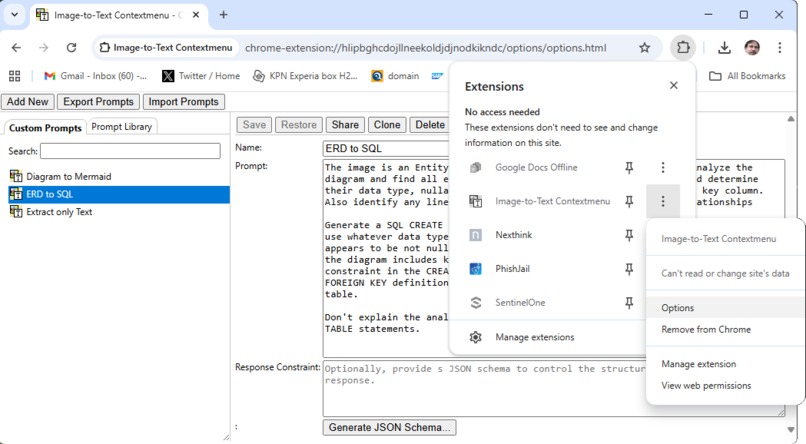Screen dimensions: 806x444
Task: Open the tab search dropdown arrow
Action: (14, 15)
